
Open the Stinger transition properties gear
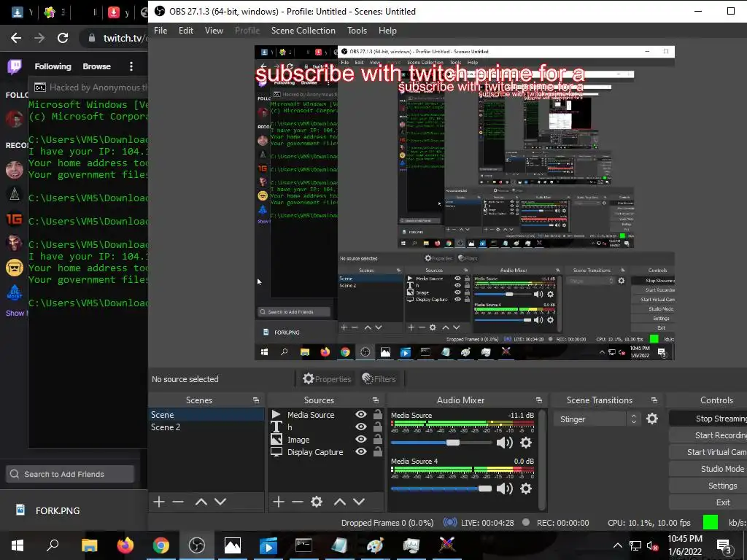tap(652, 419)
